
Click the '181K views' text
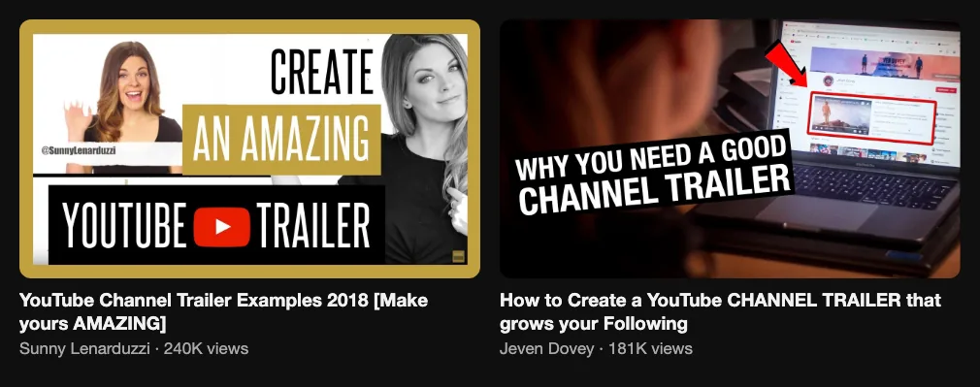(650, 349)
